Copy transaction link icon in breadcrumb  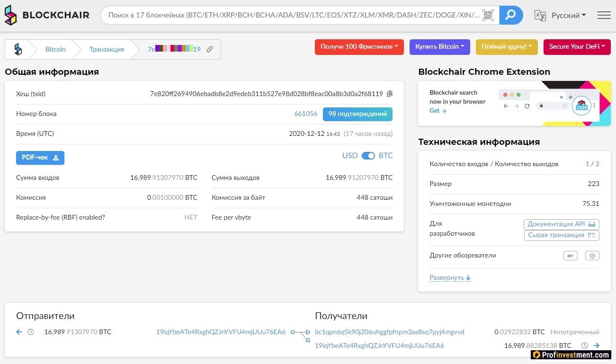(x=210, y=49)
